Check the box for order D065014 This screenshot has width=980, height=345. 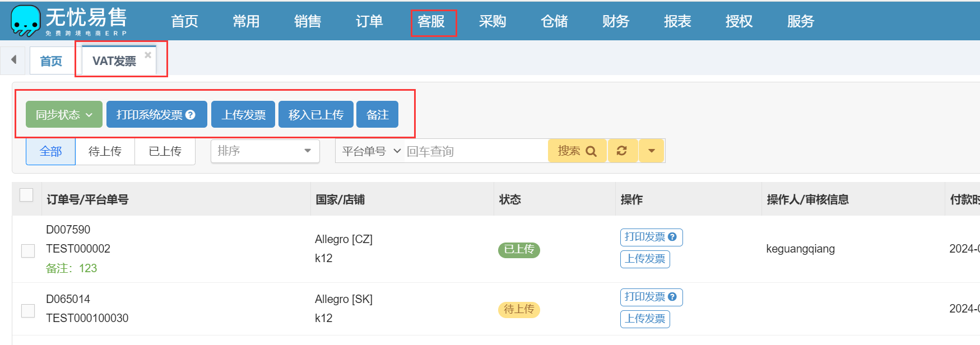[x=28, y=310]
